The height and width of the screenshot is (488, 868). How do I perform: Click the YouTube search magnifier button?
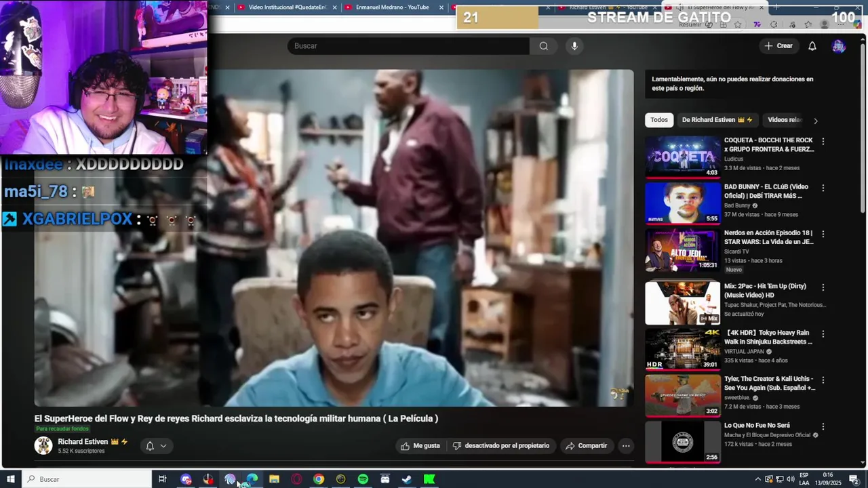(x=543, y=46)
